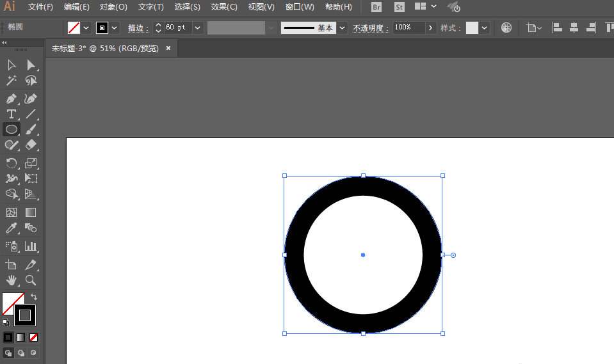Image resolution: width=614 pixels, height=364 pixels.
Task: Expand the stroke profile 基本 dropdown
Action: click(x=342, y=28)
